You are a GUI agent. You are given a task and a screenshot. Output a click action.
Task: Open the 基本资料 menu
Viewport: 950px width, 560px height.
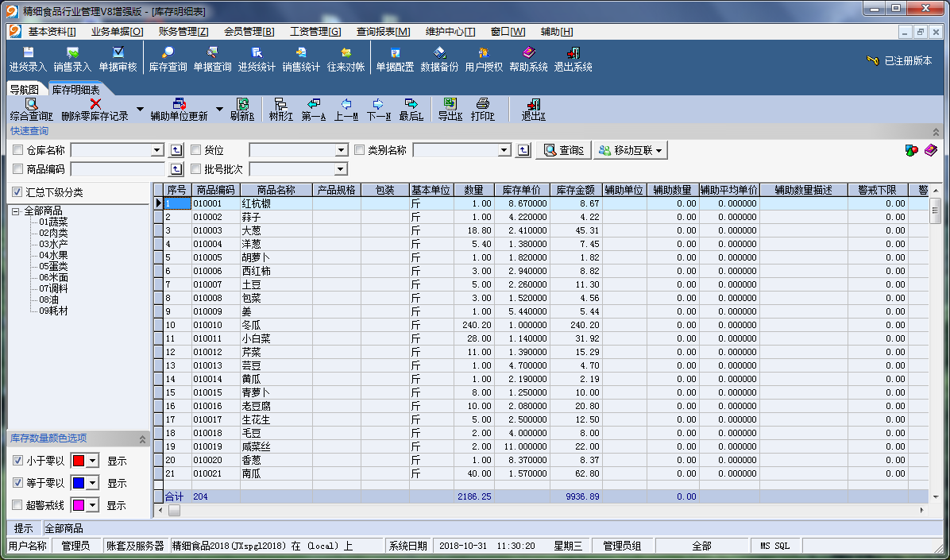point(52,32)
